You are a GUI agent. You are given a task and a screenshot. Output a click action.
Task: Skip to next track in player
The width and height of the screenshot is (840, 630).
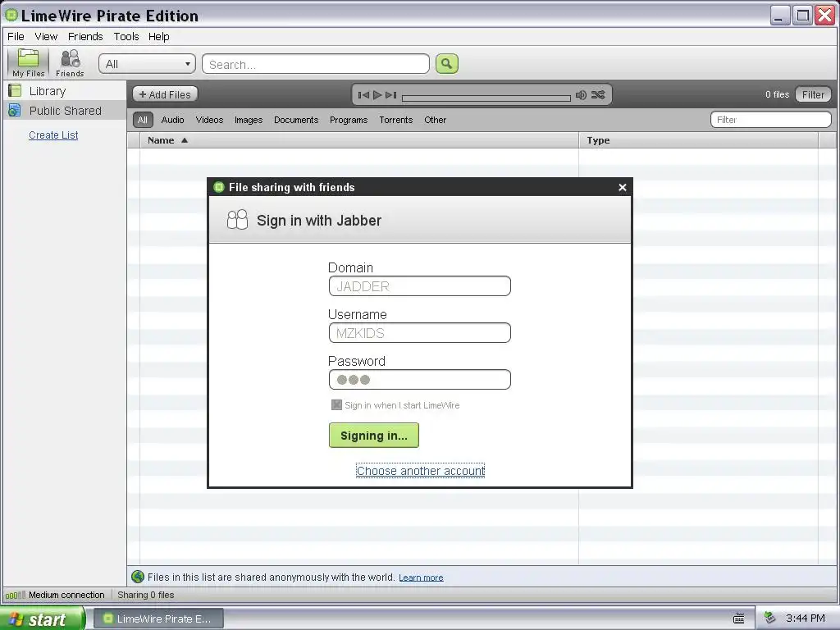pos(391,95)
